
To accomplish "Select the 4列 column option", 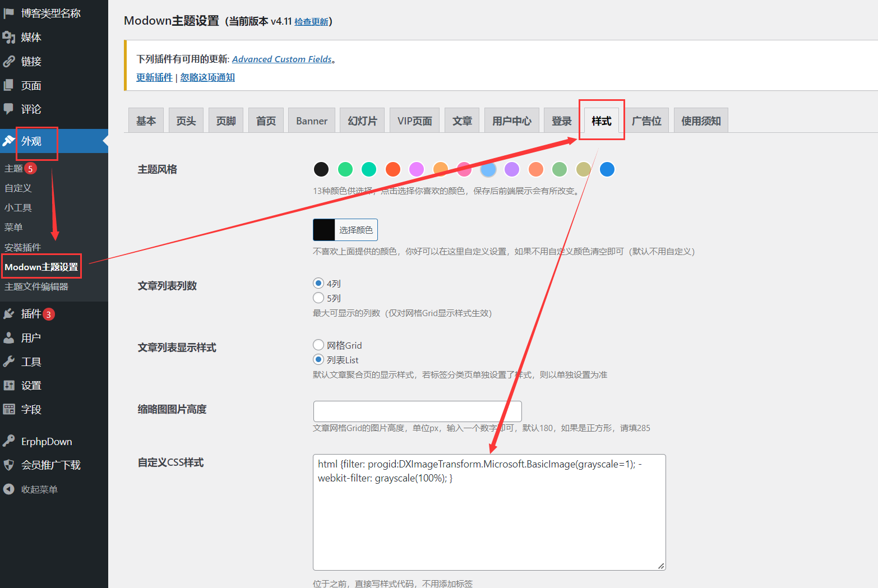I will (318, 283).
